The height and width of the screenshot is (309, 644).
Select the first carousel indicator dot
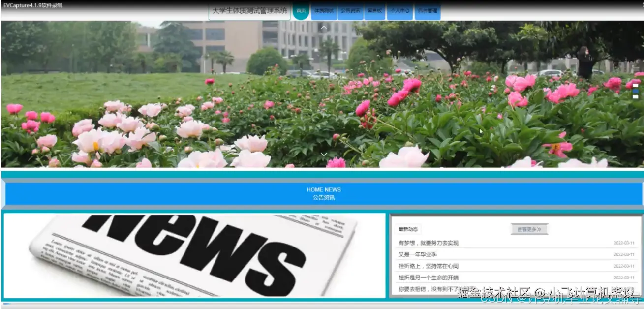(635, 85)
